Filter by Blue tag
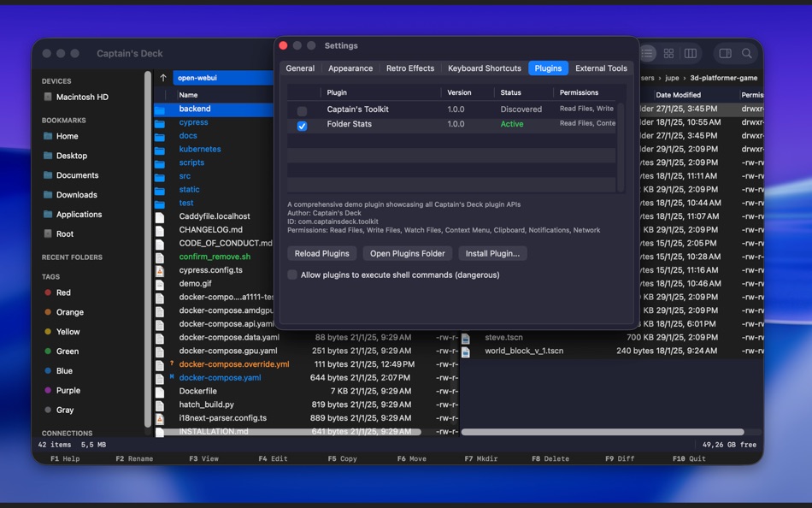The width and height of the screenshot is (812, 508). pos(58,370)
